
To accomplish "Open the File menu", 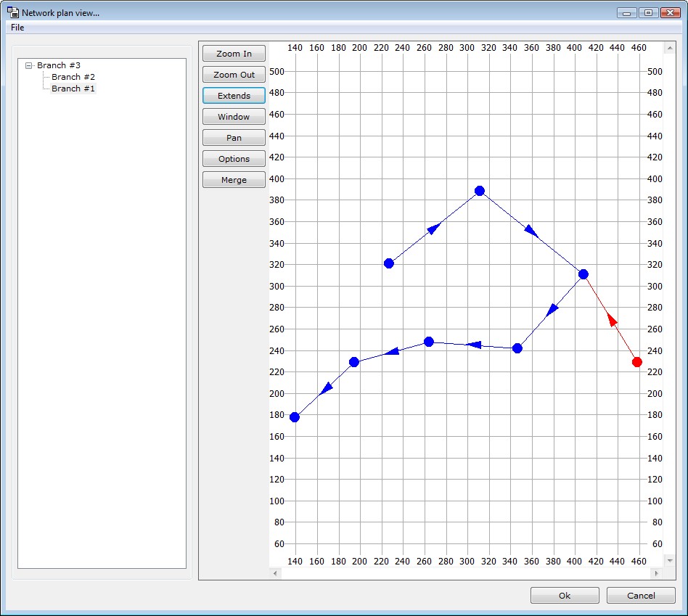I will click(x=17, y=28).
